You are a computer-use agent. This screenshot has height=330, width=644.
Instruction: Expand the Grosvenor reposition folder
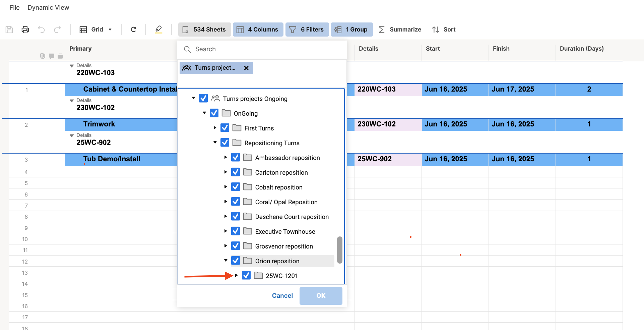click(226, 246)
